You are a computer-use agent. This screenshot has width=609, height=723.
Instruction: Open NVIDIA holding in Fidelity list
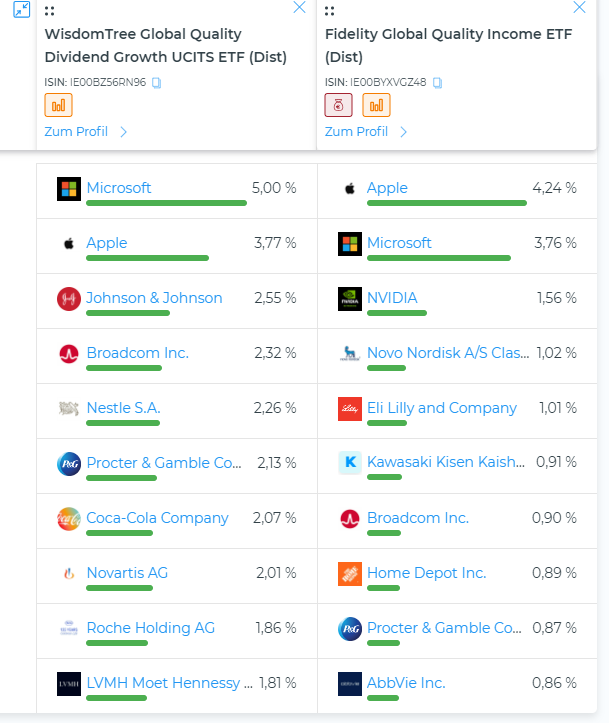click(392, 297)
